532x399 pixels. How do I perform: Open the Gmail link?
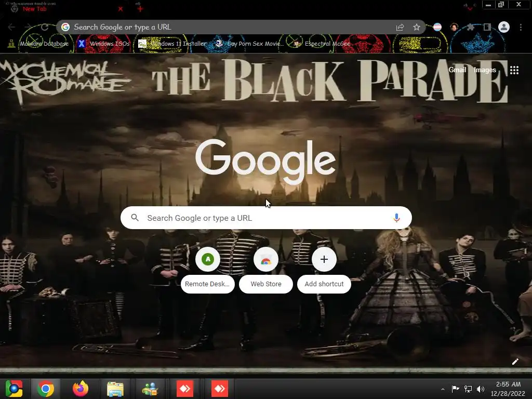457,70
